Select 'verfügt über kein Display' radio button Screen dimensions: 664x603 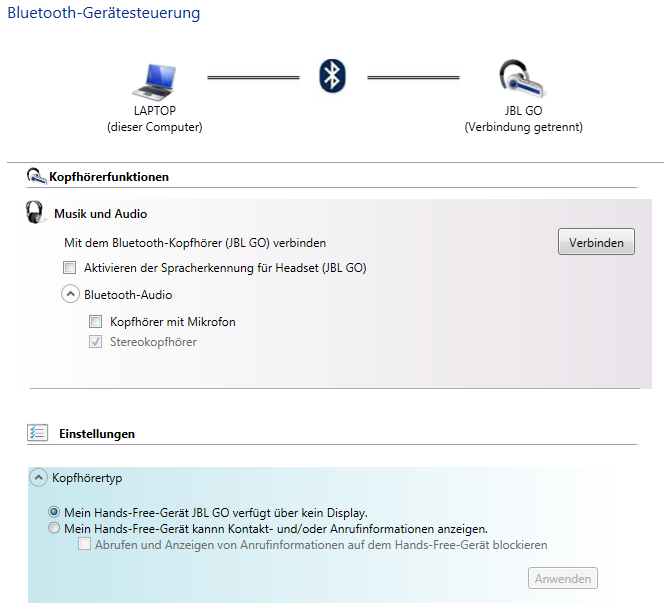(x=54, y=512)
